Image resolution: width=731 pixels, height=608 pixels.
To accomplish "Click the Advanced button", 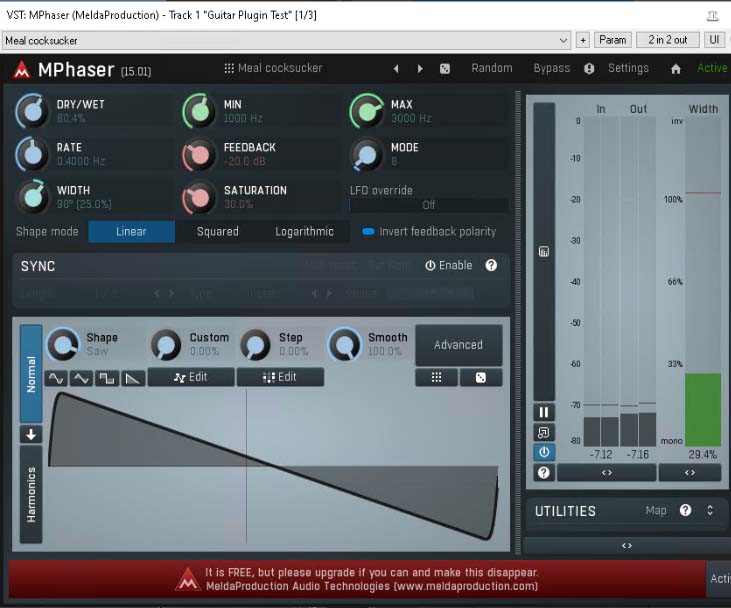I will (458, 345).
